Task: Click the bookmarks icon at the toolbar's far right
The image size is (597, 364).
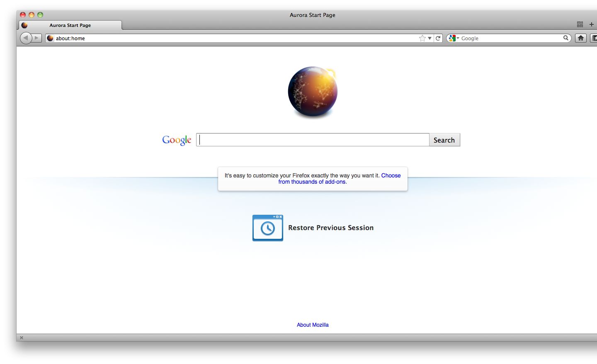Action: tap(595, 38)
